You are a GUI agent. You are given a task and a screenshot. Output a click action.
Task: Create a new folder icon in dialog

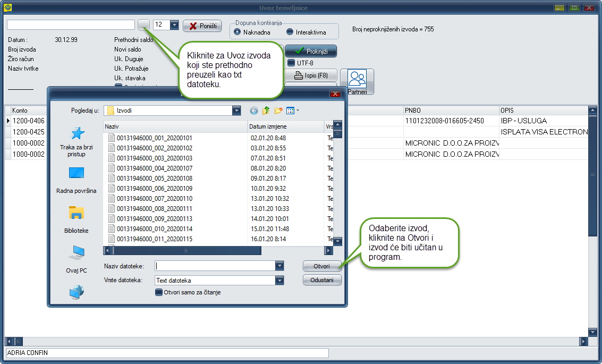(278, 111)
